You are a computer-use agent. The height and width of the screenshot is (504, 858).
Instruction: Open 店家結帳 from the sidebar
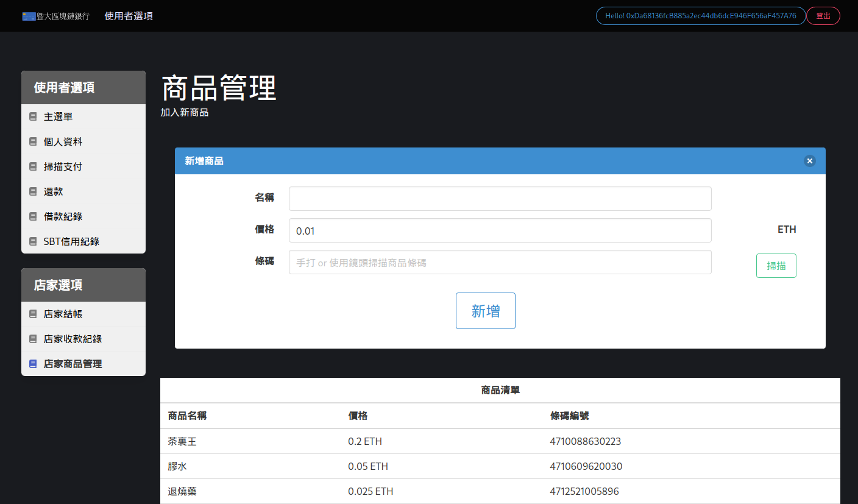point(63,314)
